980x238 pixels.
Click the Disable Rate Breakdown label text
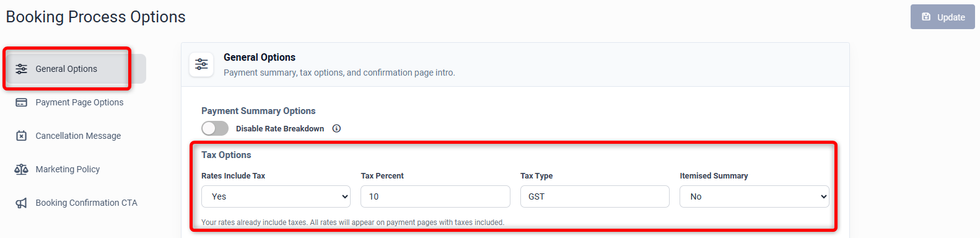[x=280, y=128]
